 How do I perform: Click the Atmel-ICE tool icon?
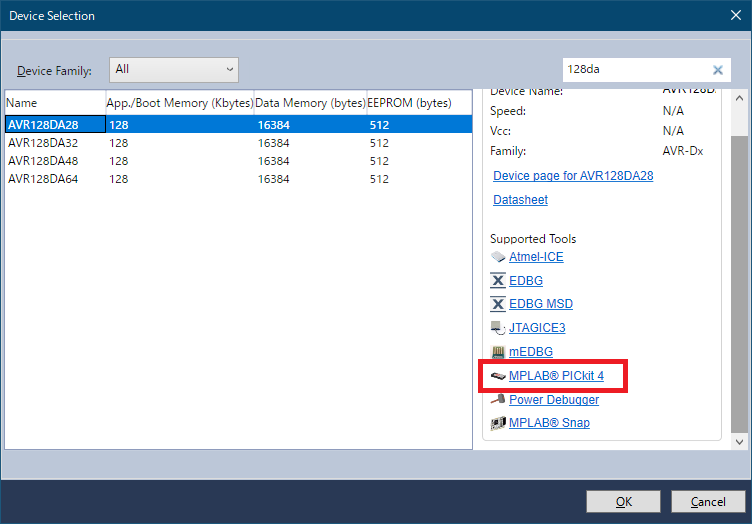coord(498,257)
